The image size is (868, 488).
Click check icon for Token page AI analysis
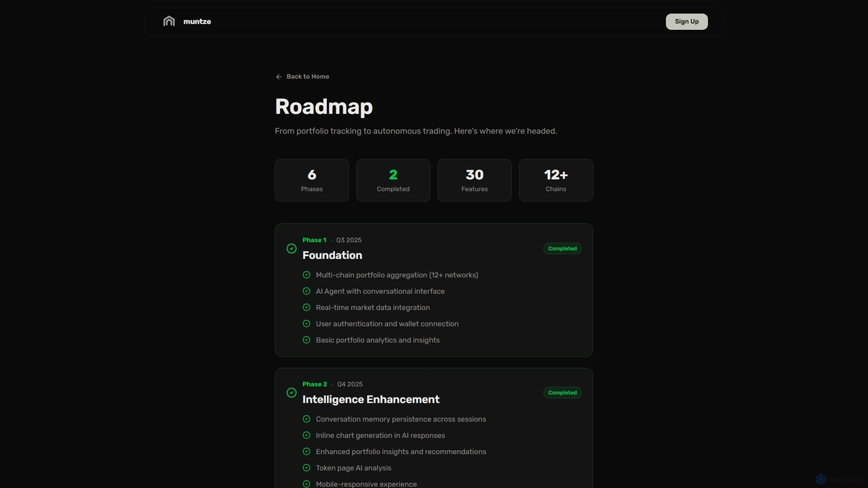pyautogui.click(x=307, y=468)
